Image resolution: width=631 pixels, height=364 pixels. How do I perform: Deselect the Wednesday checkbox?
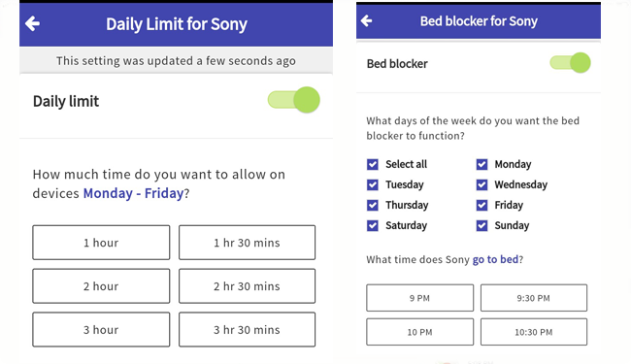point(482,184)
